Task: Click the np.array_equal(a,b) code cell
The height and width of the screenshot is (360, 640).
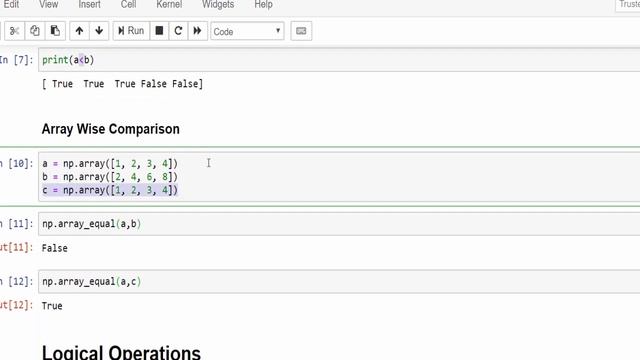Action: [339, 224]
